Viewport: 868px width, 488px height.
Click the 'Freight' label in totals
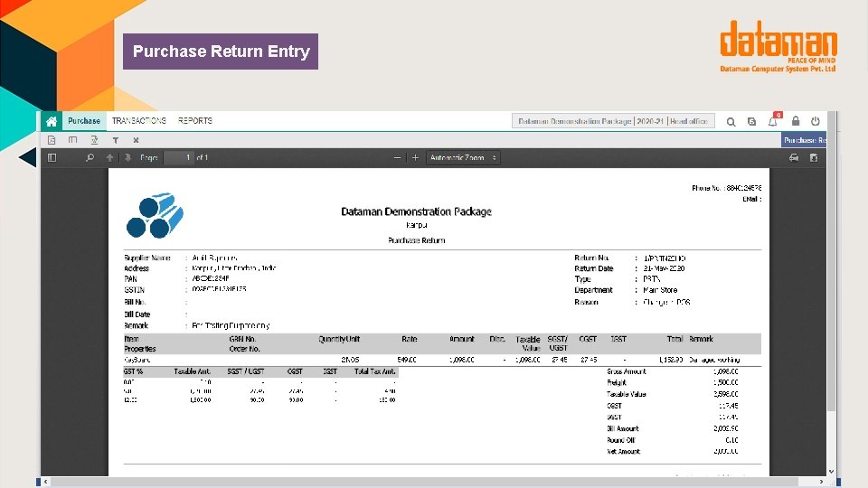point(617,383)
